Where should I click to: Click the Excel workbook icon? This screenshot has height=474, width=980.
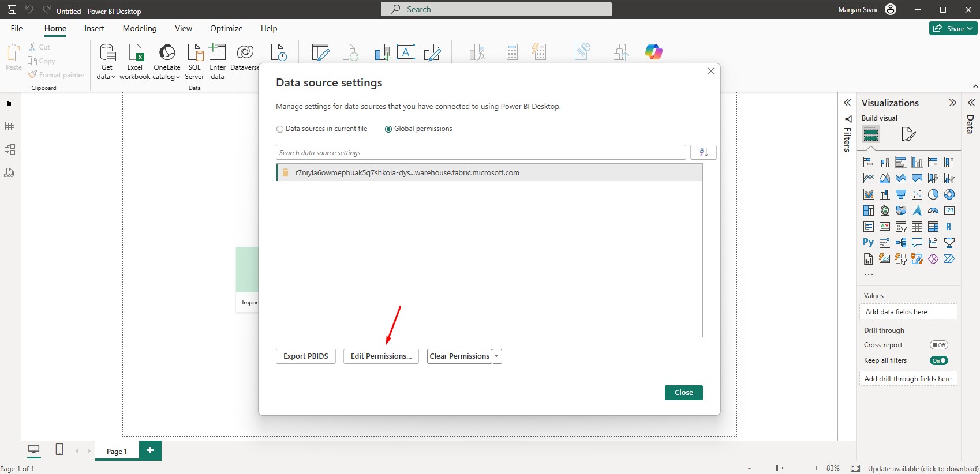tap(135, 62)
